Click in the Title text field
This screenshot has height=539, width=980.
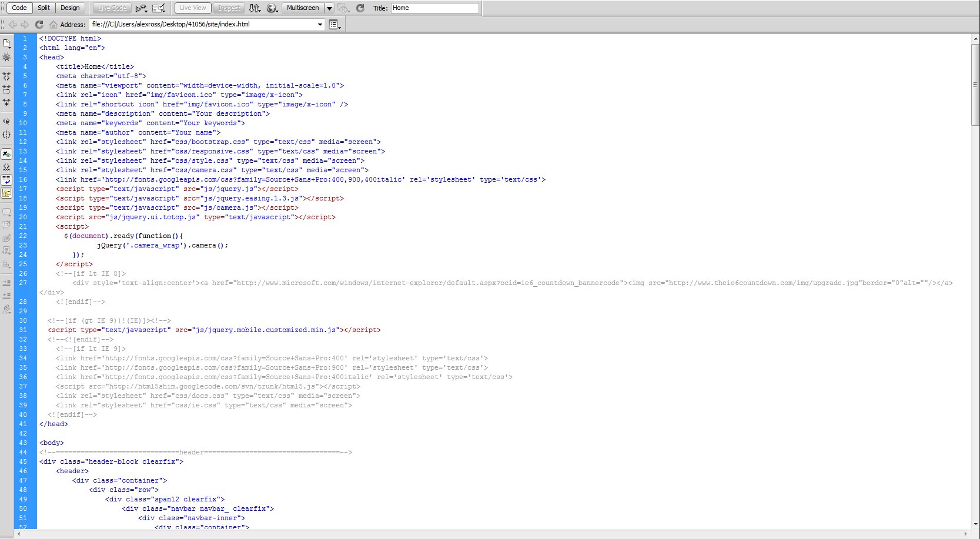point(434,8)
